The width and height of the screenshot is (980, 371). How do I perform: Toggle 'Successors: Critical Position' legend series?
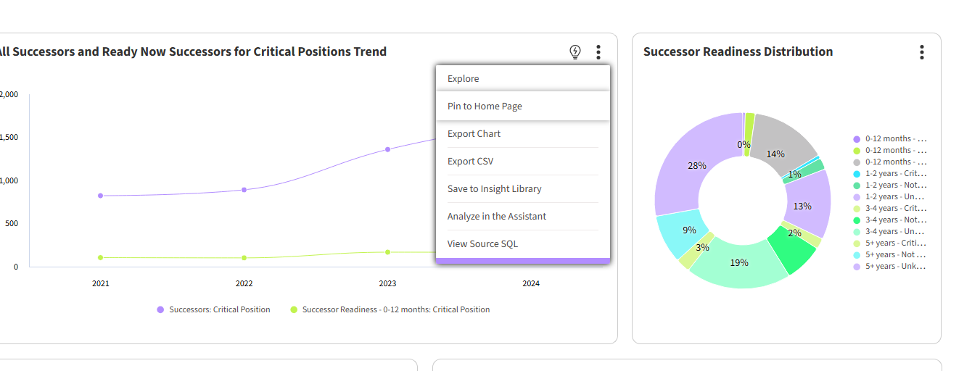point(213,309)
